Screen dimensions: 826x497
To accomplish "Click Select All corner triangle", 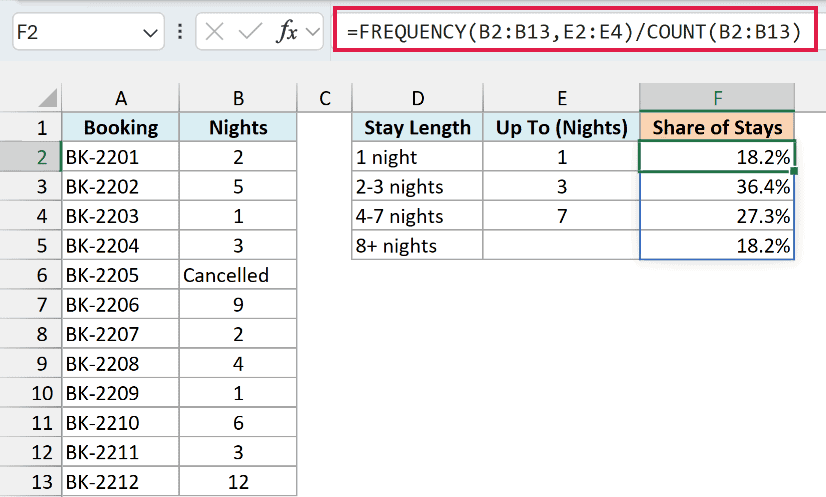I will (47, 98).
